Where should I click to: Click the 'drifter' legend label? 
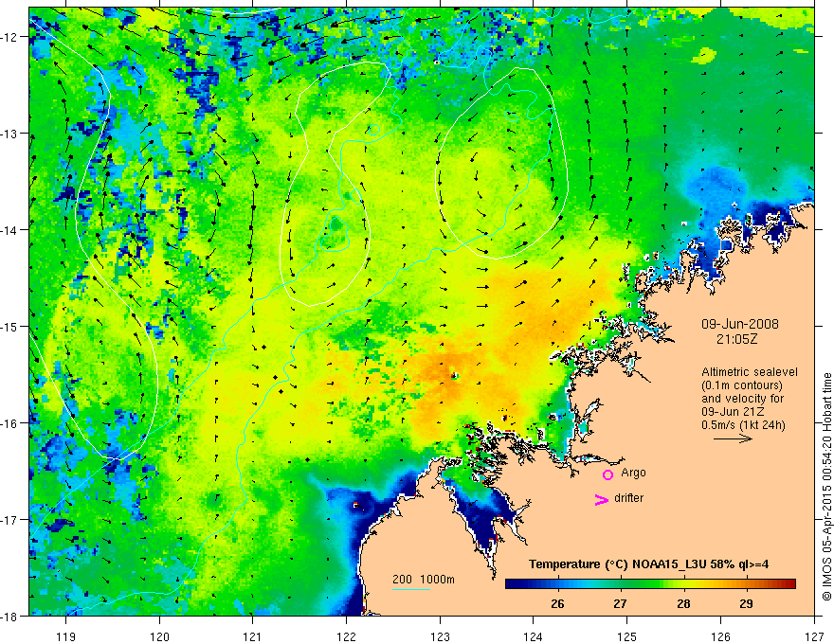click(x=628, y=498)
